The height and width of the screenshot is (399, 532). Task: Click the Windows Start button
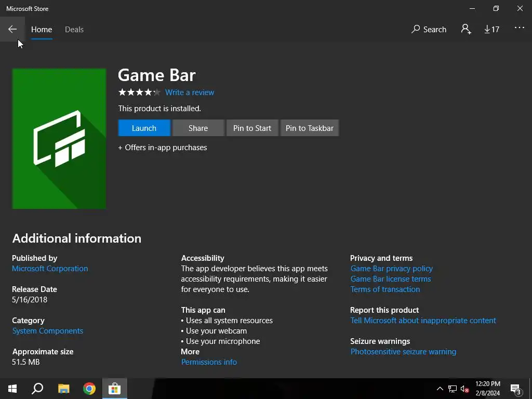[x=12, y=389]
